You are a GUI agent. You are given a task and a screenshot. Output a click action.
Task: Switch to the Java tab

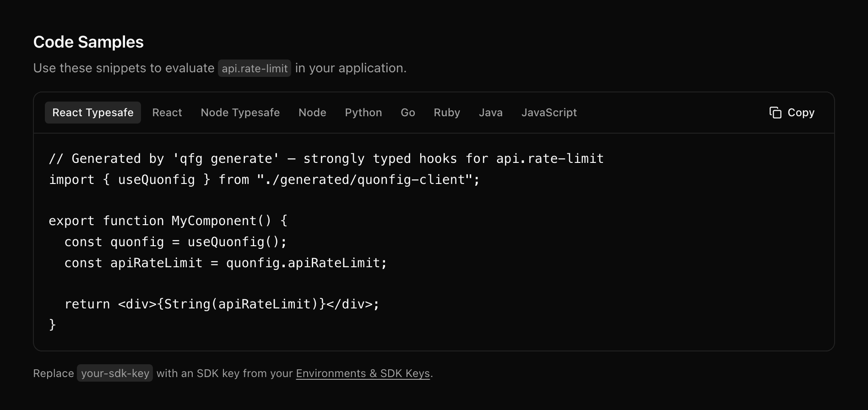click(491, 113)
